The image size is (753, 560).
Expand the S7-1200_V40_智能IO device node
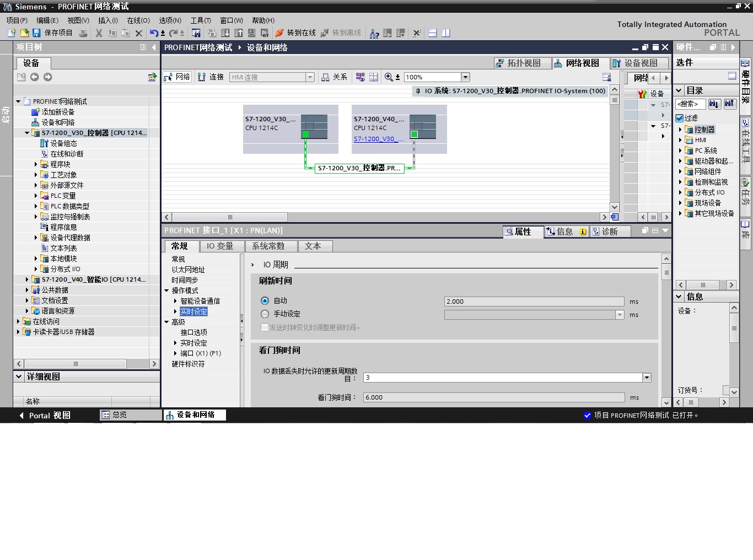pyautogui.click(x=27, y=279)
